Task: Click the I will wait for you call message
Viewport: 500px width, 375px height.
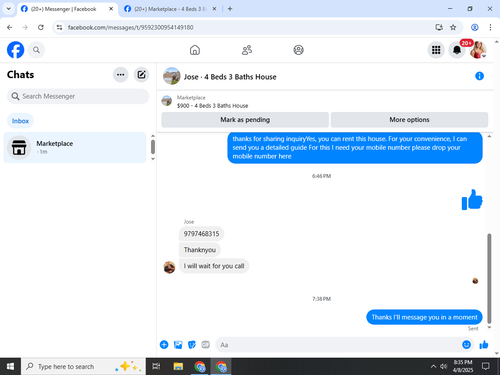Action: pos(214,266)
